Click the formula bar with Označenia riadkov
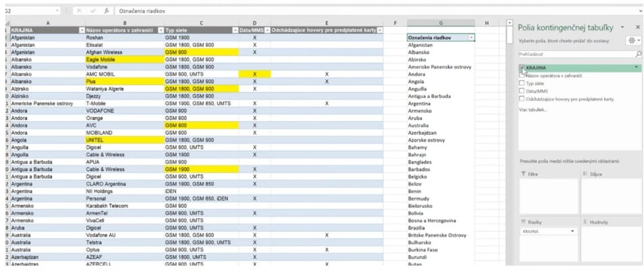 373,11
